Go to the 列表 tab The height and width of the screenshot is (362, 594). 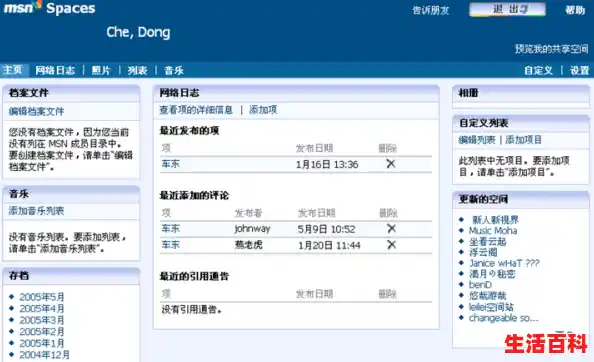(x=137, y=70)
